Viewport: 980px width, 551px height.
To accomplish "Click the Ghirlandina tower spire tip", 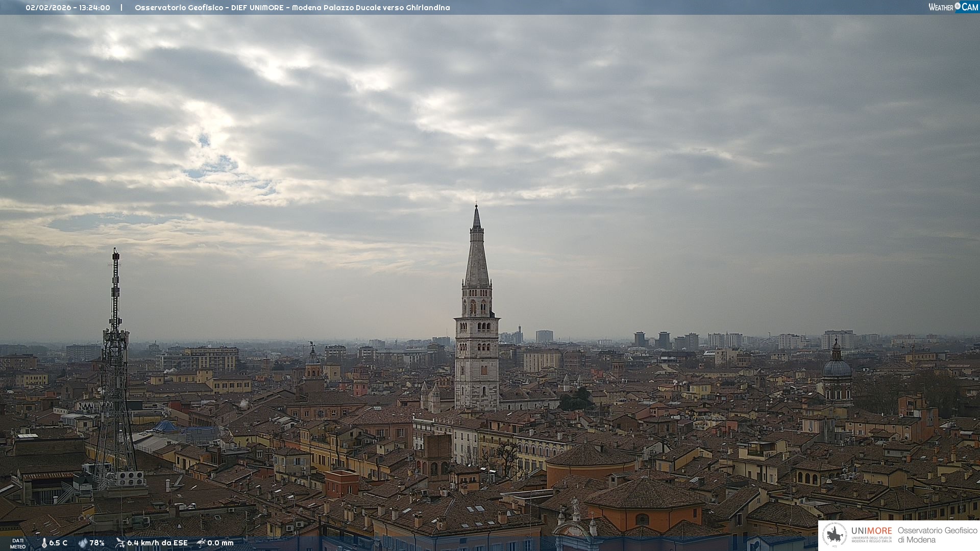I will click(476, 207).
